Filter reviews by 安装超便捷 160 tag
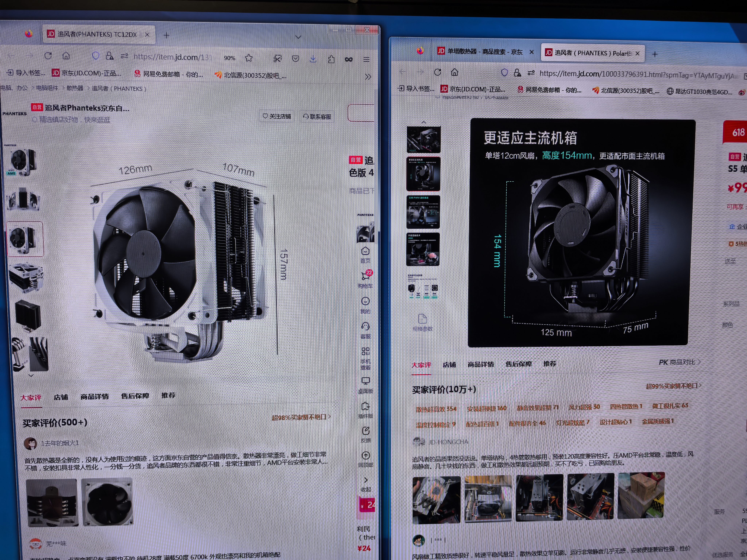Image resolution: width=747 pixels, height=560 pixels. coord(487,409)
